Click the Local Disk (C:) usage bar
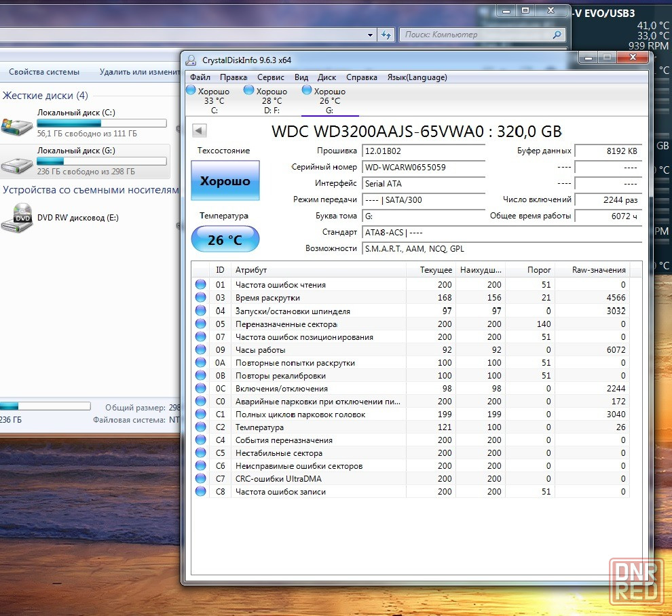 tap(102, 123)
